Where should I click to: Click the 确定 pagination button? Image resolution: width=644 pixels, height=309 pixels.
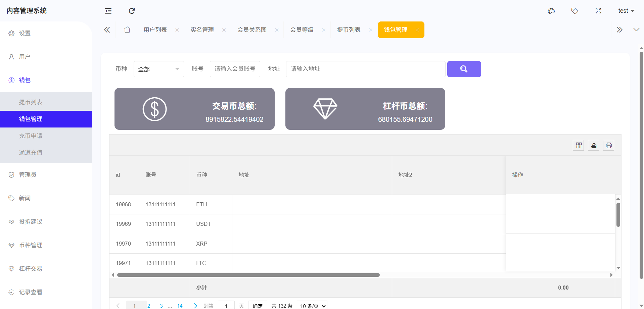258,306
